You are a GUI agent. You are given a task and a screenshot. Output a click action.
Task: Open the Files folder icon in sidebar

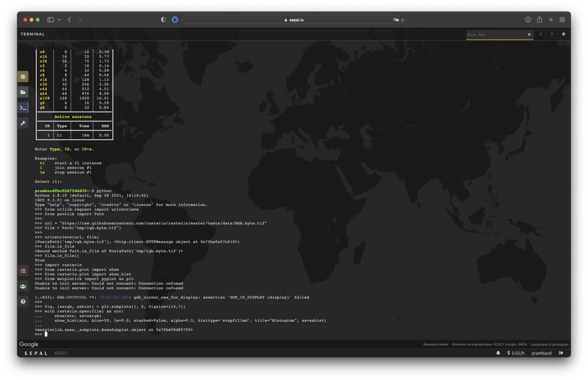tap(23, 92)
